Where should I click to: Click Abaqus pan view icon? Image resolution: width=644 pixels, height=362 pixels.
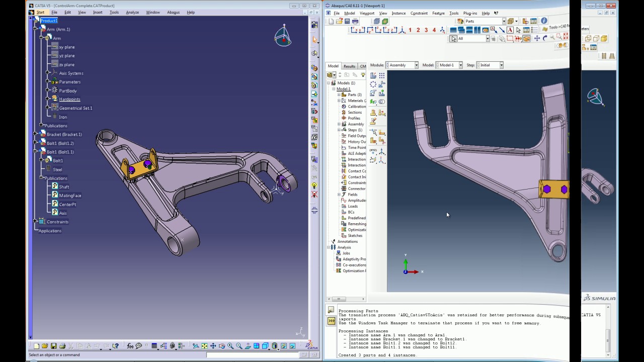[537, 38]
